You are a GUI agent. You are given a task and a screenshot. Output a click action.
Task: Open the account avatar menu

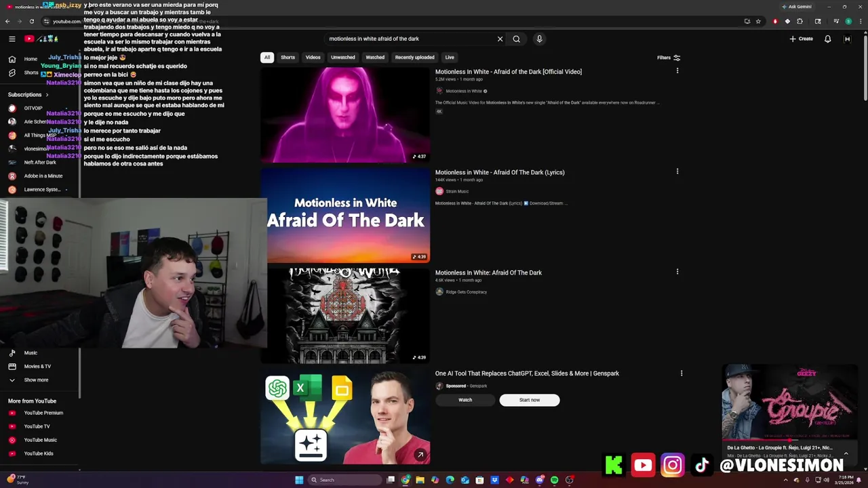coord(847,39)
